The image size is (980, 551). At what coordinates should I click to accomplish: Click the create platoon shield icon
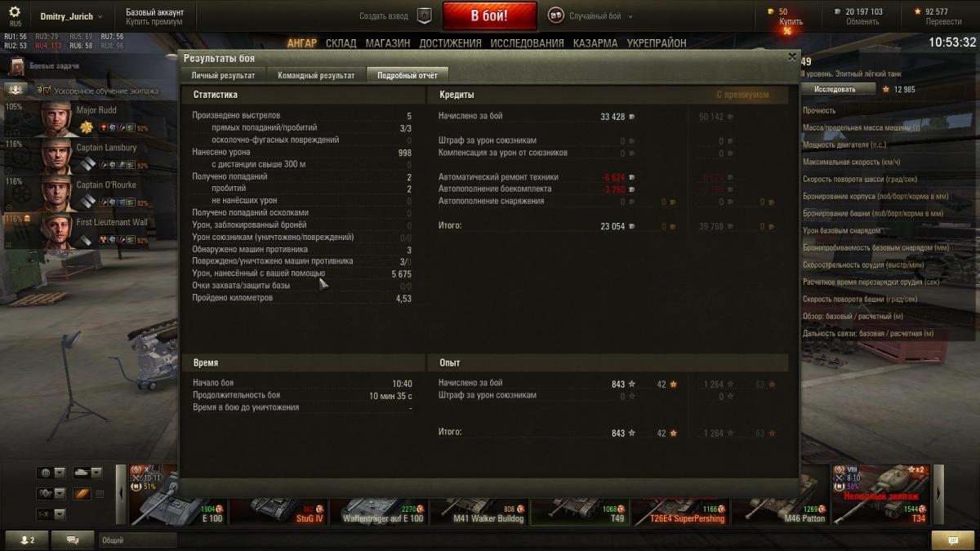425,16
